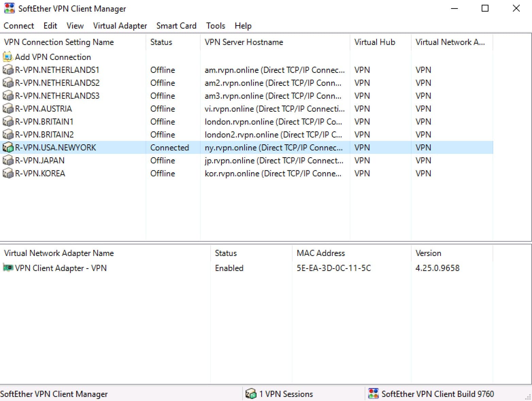Click the R-VPN.KOREA connection icon
The height and width of the screenshot is (401, 532).
click(8, 173)
